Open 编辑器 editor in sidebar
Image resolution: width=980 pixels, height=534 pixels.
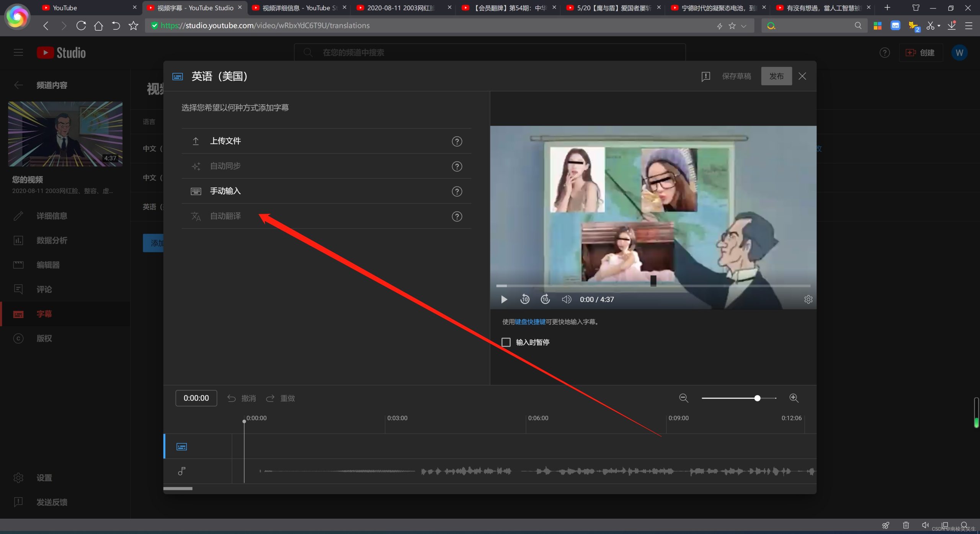65,265
